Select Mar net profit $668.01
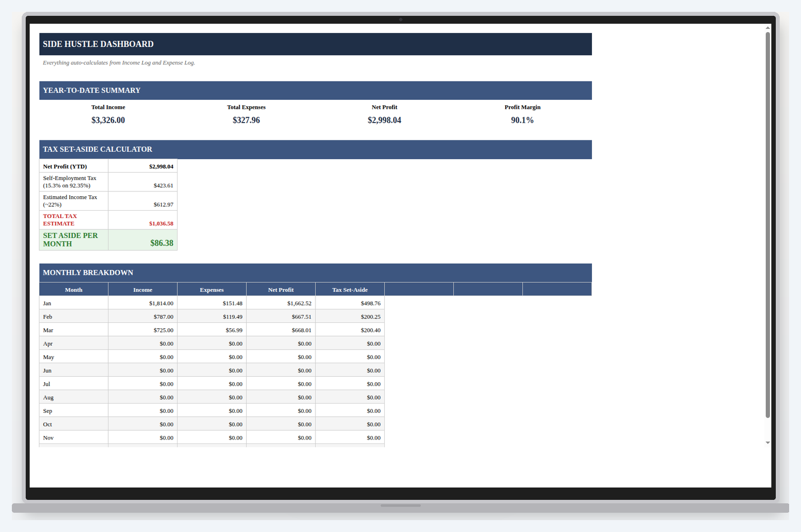This screenshot has width=801, height=532. pos(281,330)
